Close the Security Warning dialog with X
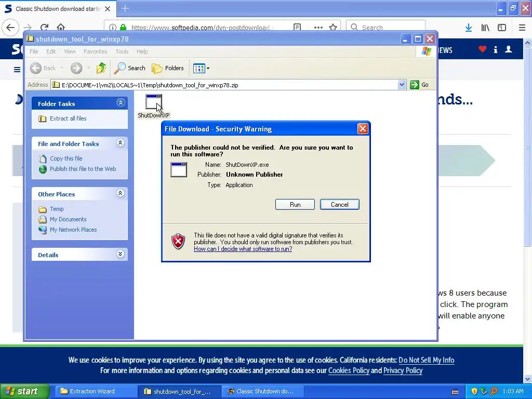 pos(363,129)
